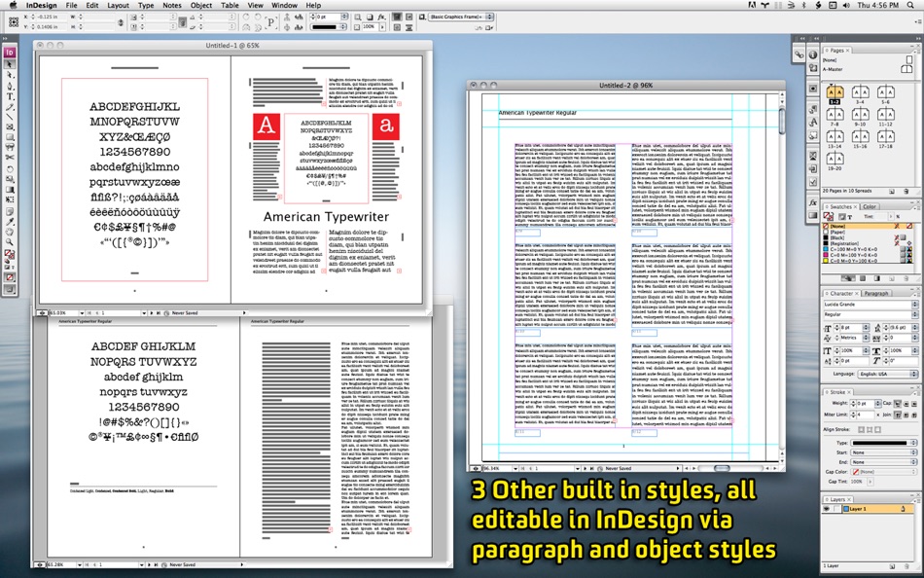Select round Cap option in Stroke panel
The width and height of the screenshot is (924, 578).
pos(906,404)
